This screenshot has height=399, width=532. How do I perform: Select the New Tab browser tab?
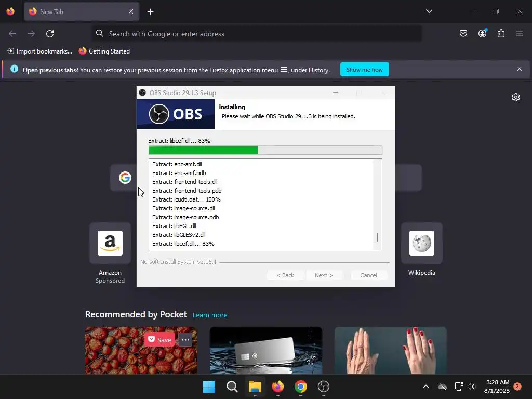pos(82,11)
